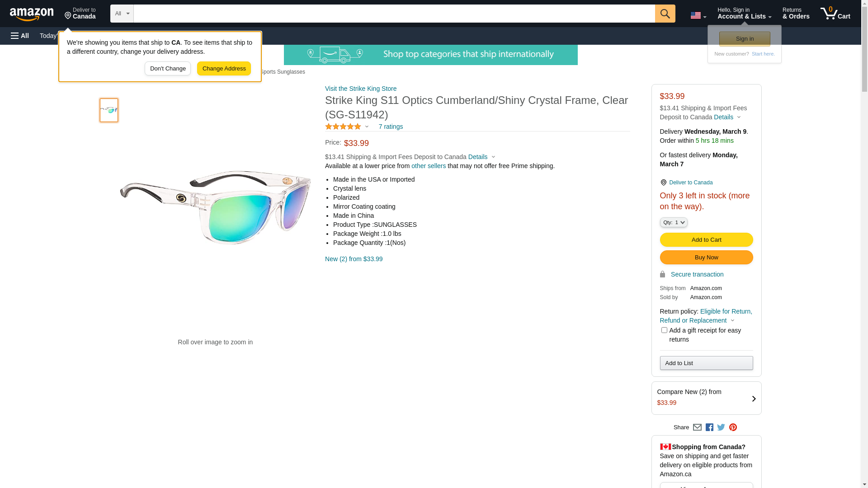Open the search category All dropdown

tap(122, 14)
